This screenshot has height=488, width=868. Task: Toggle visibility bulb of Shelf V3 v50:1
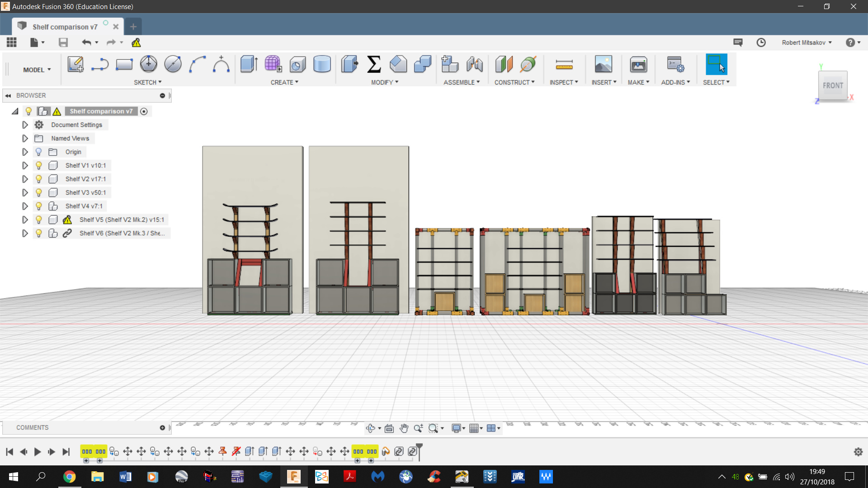click(39, 193)
